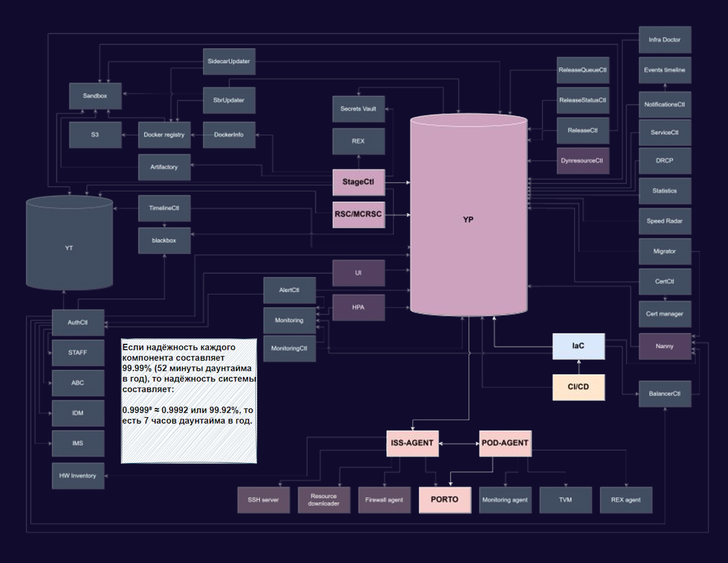Click the Artifactory node
This screenshot has height=563, width=728.
coord(164,167)
